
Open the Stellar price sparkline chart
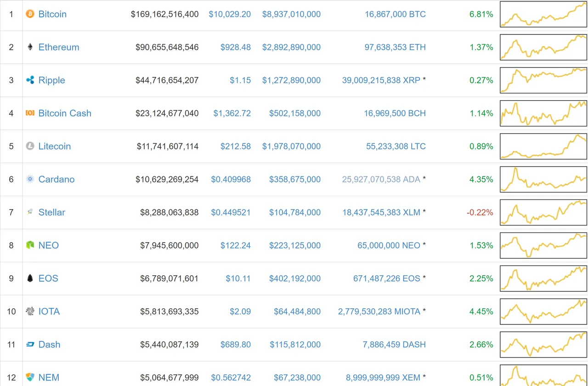[x=543, y=213]
